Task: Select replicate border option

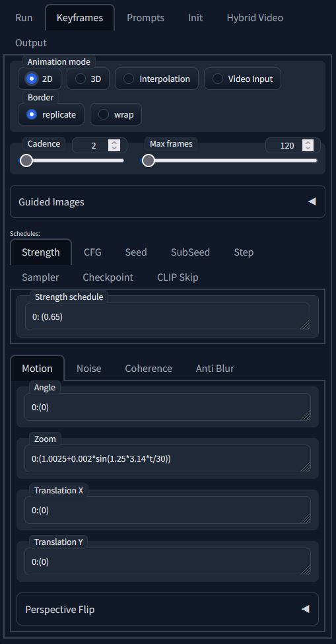Action: tap(51, 114)
